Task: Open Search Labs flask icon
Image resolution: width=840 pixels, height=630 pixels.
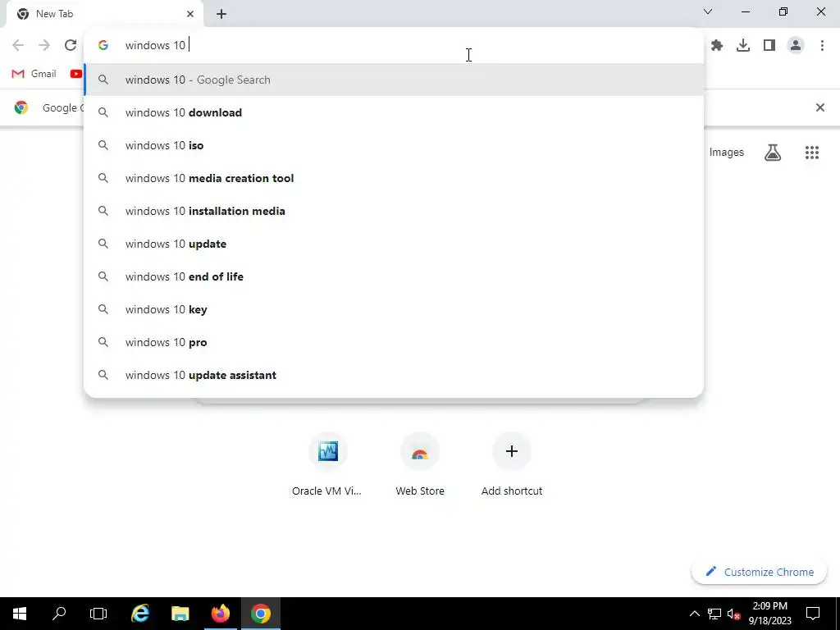Action: (773, 153)
